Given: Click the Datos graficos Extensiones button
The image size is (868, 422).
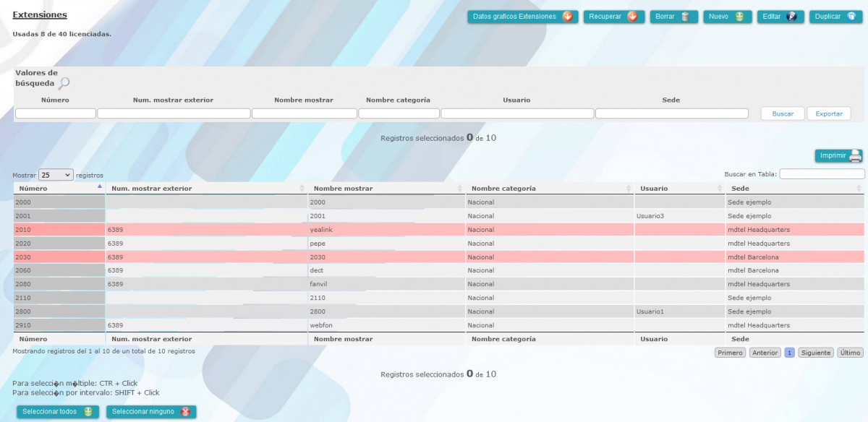Looking at the screenshot, I should pos(522,17).
